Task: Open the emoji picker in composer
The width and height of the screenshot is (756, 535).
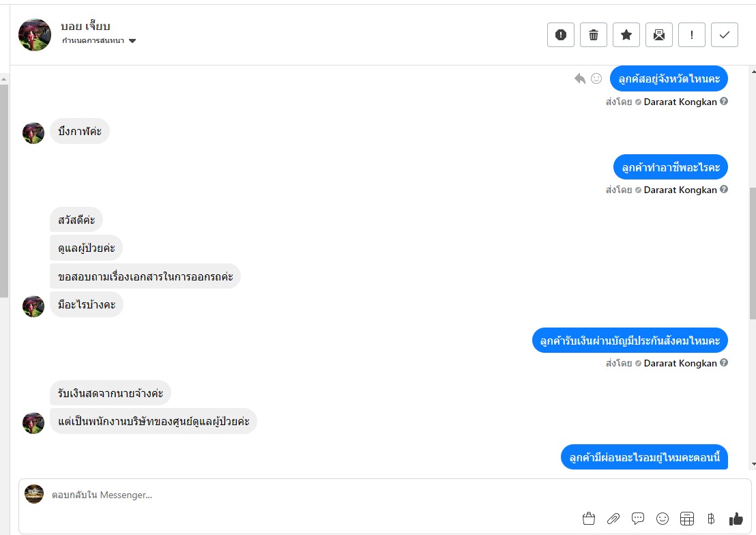Action: (663, 519)
